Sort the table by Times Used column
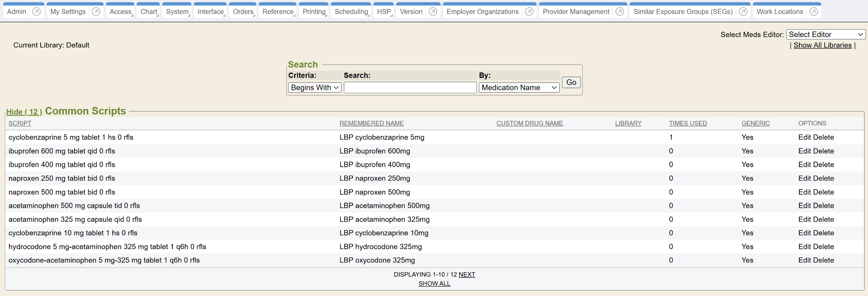Screen dimensions: 868x296 pos(687,123)
